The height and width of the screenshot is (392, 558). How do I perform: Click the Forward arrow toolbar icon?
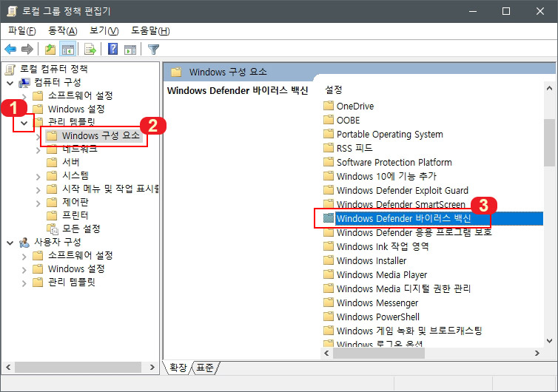click(x=27, y=49)
